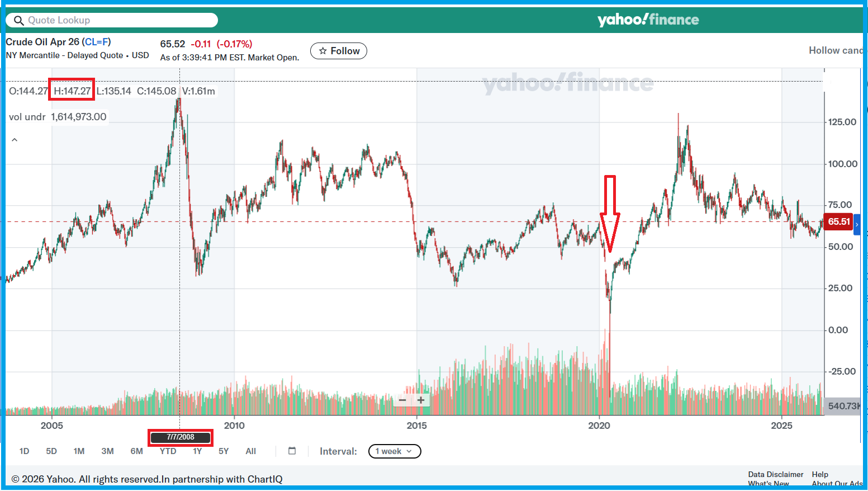Choose the 6M range option
868x491 pixels.
(x=136, y=451)
